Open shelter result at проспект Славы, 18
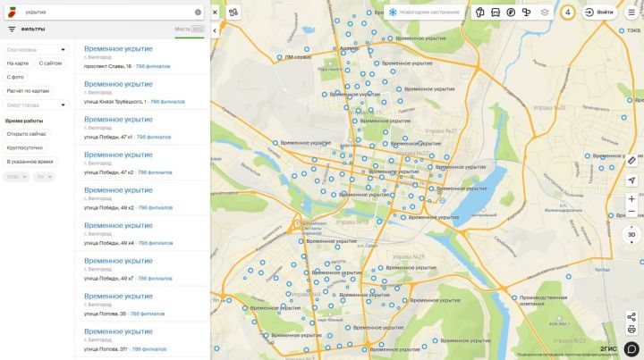Image resolution: width=644 pixels, height=360 pixels. (x=118, y=48)
